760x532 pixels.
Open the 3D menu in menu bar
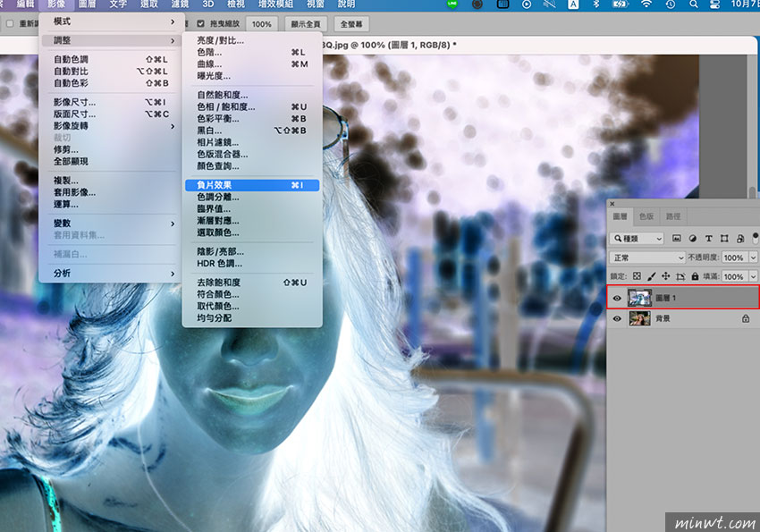click(208, 4)
